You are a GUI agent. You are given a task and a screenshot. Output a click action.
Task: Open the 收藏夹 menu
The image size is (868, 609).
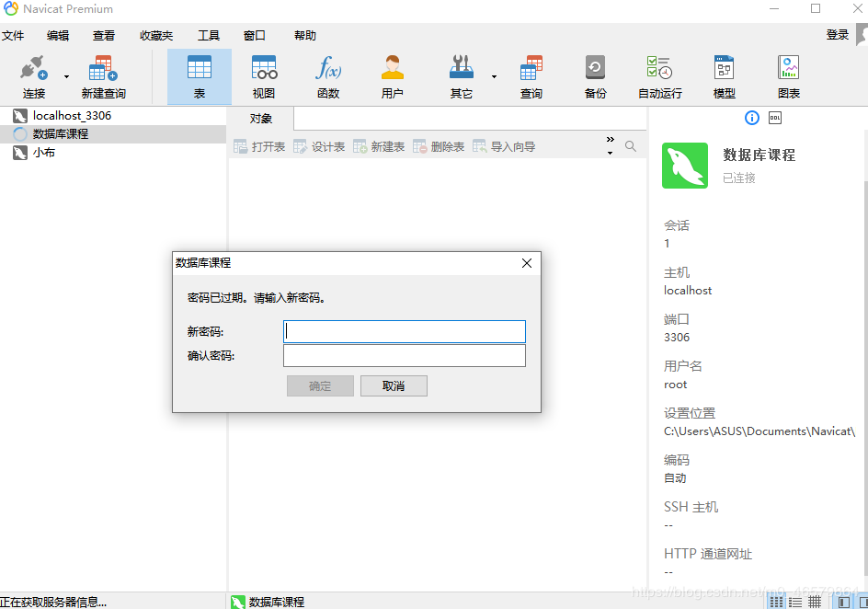[155, 36]
